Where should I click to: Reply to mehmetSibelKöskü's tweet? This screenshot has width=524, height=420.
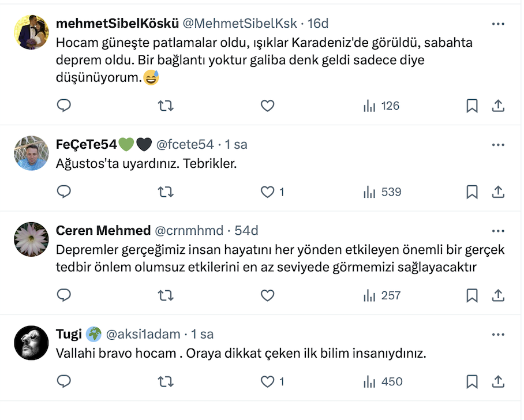(64, 106)
